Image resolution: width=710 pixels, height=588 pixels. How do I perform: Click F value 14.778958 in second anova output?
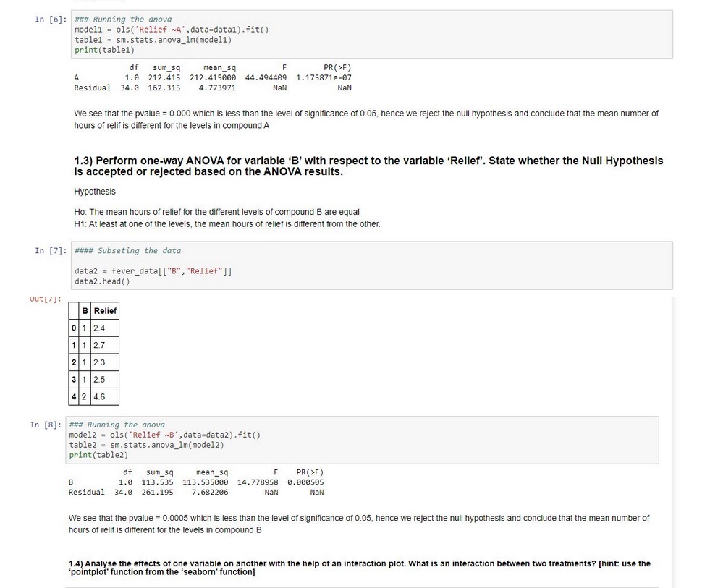pos(258,482)
